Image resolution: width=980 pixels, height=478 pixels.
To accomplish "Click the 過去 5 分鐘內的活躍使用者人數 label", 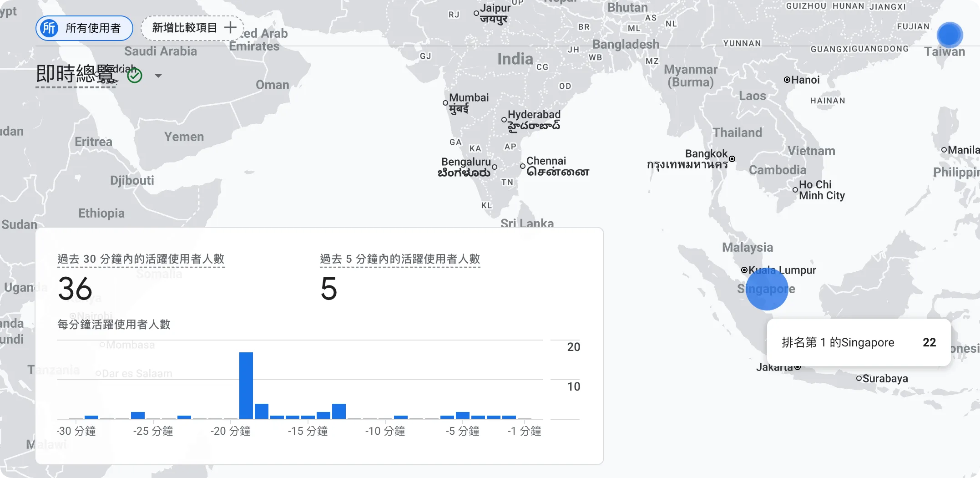I will pos(400,259).
